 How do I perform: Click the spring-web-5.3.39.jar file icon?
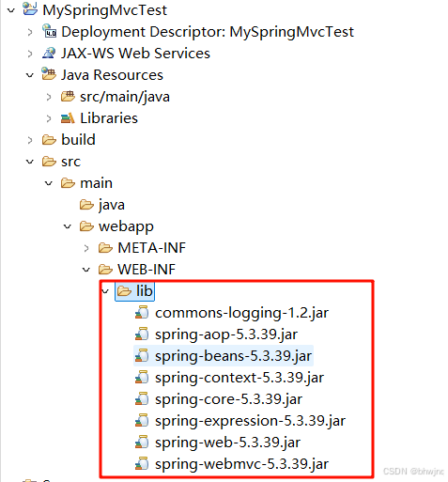click(x=142, y=442)
